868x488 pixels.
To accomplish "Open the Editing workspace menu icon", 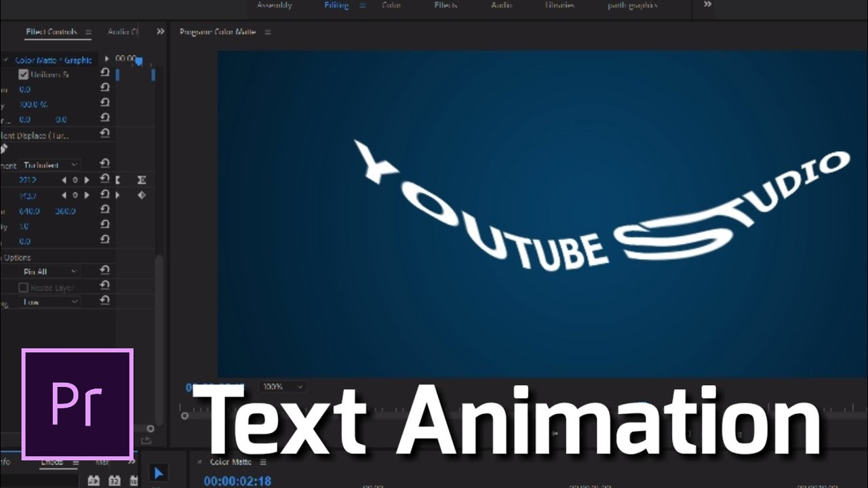I will click(x=362, y=5).
